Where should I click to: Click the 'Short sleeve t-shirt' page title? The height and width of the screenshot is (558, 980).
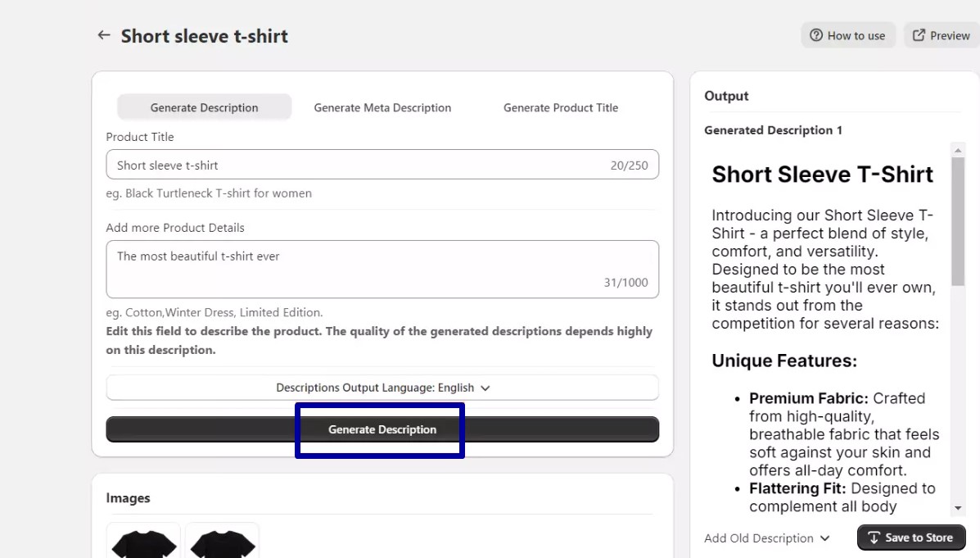205,36
